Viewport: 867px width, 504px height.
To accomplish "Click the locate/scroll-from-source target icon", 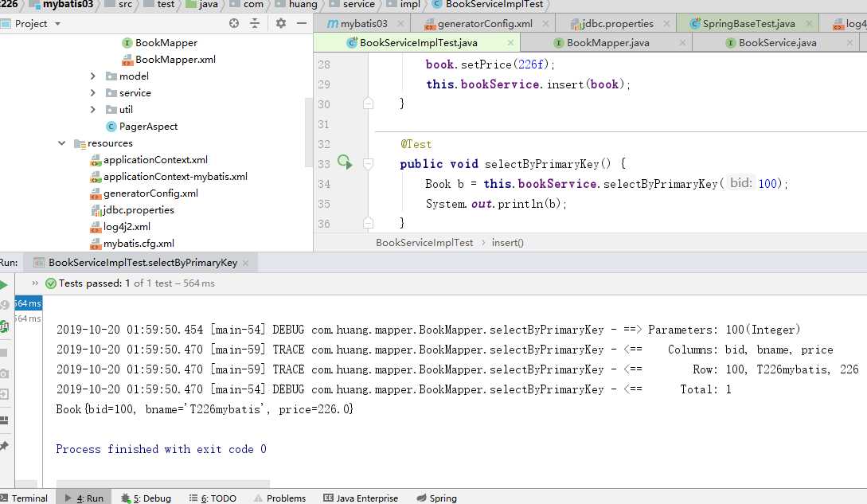I will click(234, 23).
